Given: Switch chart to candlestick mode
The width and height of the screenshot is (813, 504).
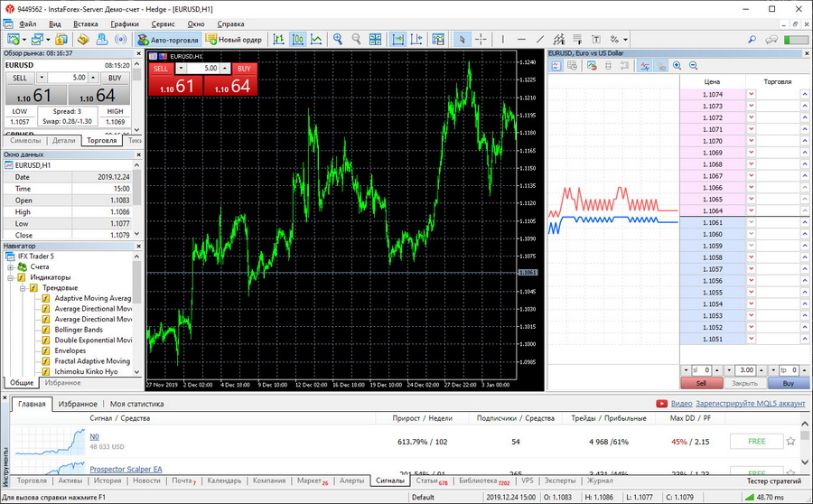Looking at the screenshot, I should click(298, 40).
